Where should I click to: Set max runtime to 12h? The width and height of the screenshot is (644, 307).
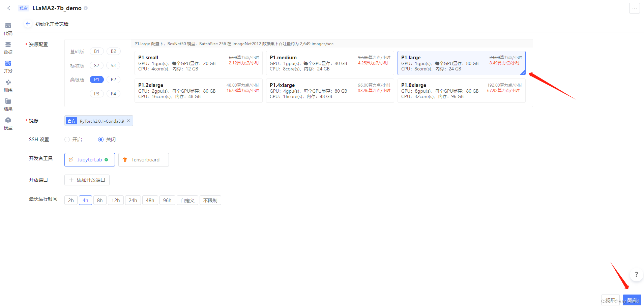pyautogui.click(x=116, y=200)
